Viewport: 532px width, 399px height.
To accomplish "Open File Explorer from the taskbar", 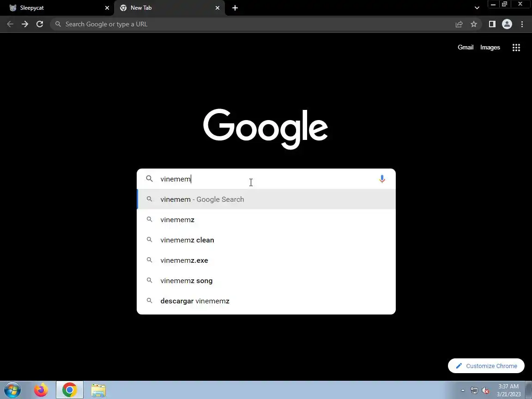I will pyautogui.click(x=98, y=391).
